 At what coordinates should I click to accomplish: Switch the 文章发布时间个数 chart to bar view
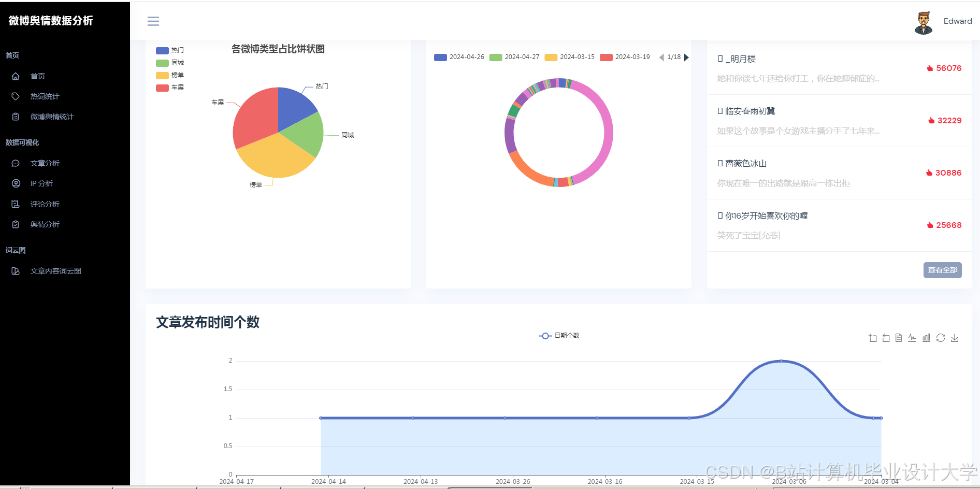[x=926, y=338]
